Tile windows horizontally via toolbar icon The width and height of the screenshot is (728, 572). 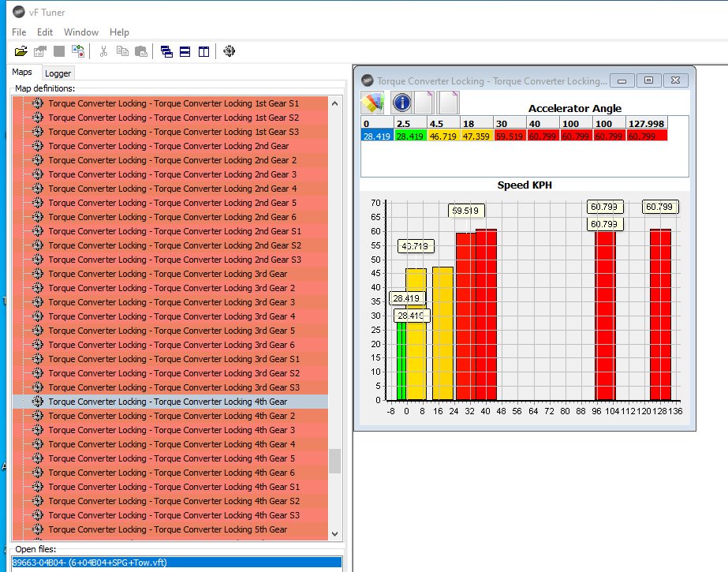(185, 51)
